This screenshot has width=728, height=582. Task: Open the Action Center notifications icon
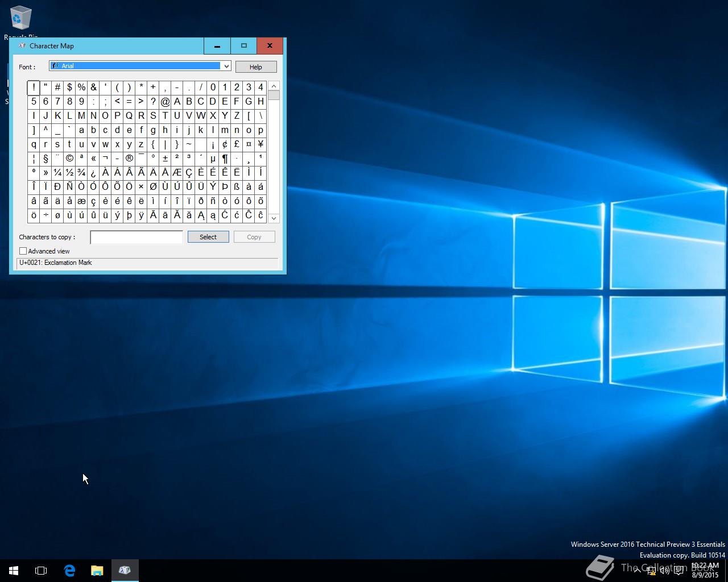[679, 571]
